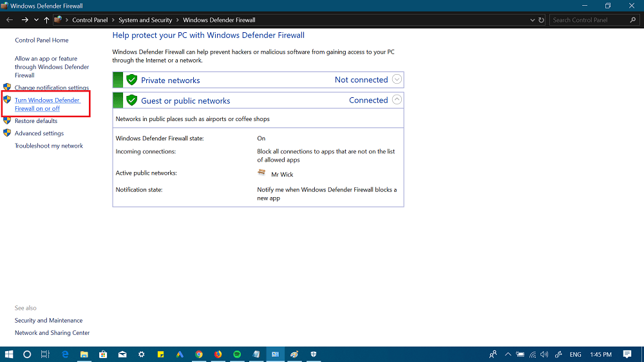Click the Cortana circle on taskbar

click(27, 354)
